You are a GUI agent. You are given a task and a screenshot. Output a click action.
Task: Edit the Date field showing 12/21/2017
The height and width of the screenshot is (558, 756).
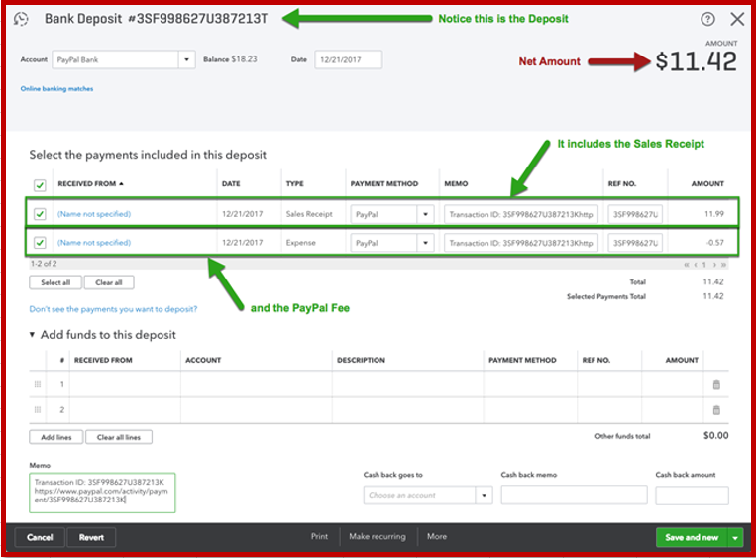[348, 59]
